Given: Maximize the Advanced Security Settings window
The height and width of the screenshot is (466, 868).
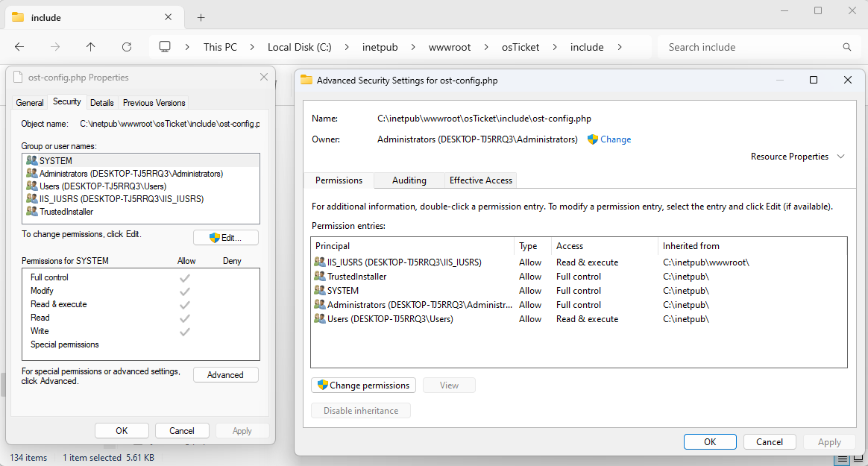Looking at the screenshot, I should [x=814, y=80].
